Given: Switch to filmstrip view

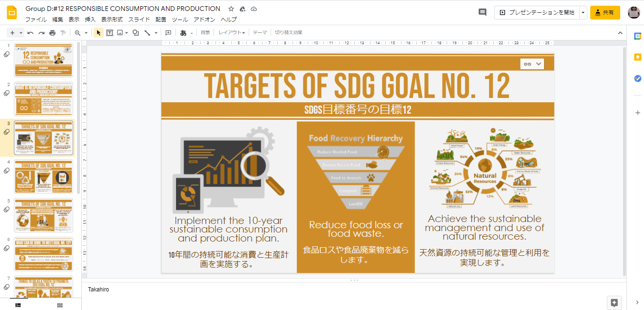Looking at the screenshot, I should point(19,305).
